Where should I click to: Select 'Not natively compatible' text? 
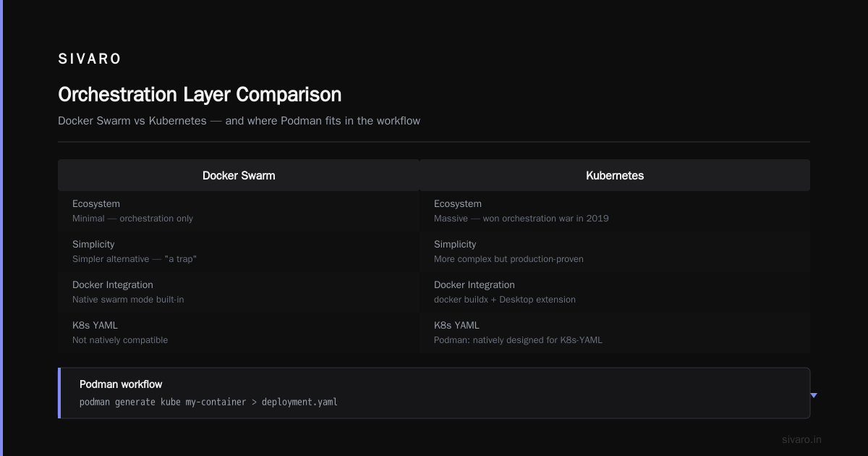(120, 340)
